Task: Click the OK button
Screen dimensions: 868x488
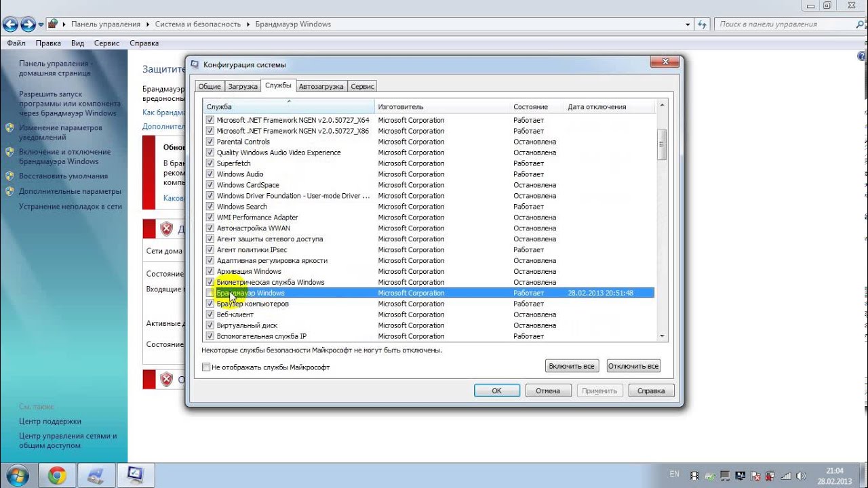Action: pos(497,391)
